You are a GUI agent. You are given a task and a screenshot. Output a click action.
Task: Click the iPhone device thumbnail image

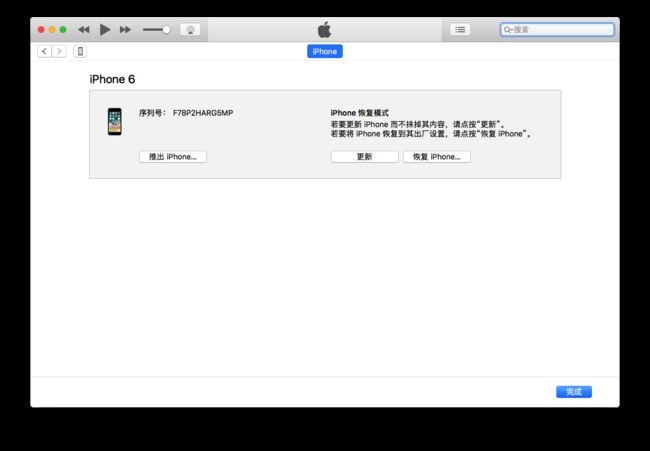click(115, 121)
